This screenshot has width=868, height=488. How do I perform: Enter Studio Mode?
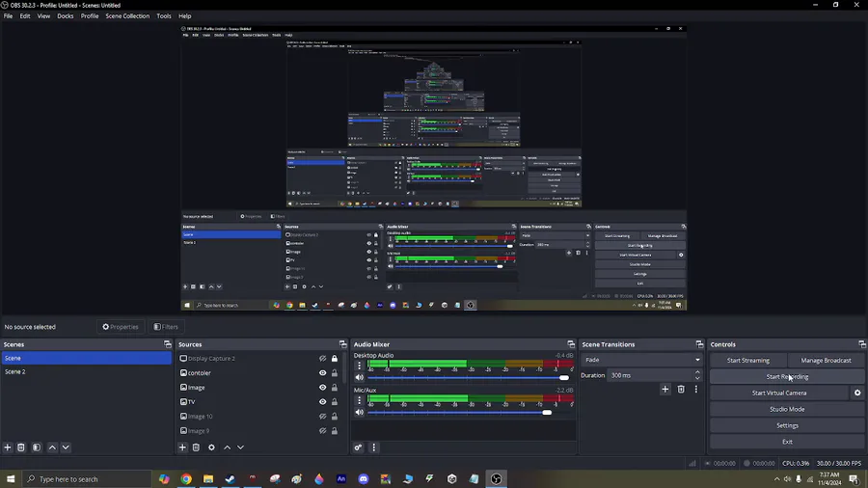(x=787, y=410)
